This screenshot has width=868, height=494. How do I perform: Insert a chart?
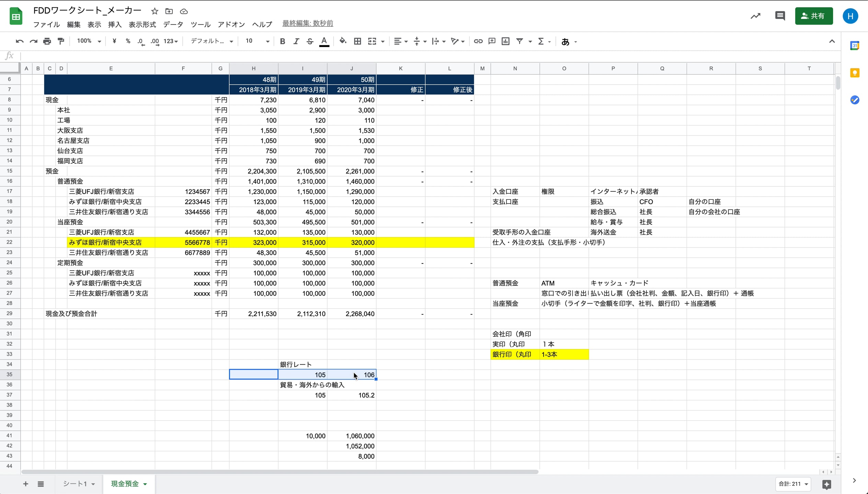coord(505,41)
